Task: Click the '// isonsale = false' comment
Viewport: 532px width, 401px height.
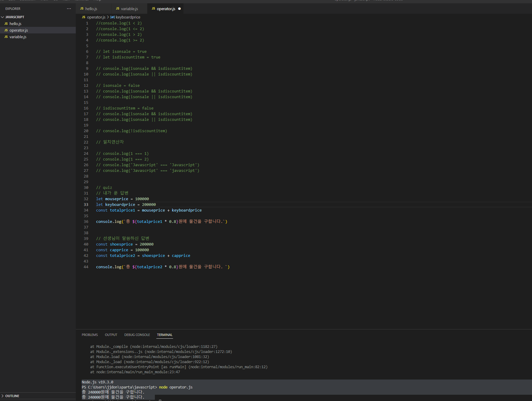Action: click(118, 86)
